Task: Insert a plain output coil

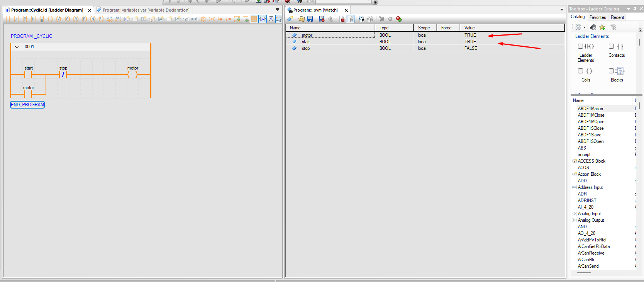Action: tap(50, 19)
